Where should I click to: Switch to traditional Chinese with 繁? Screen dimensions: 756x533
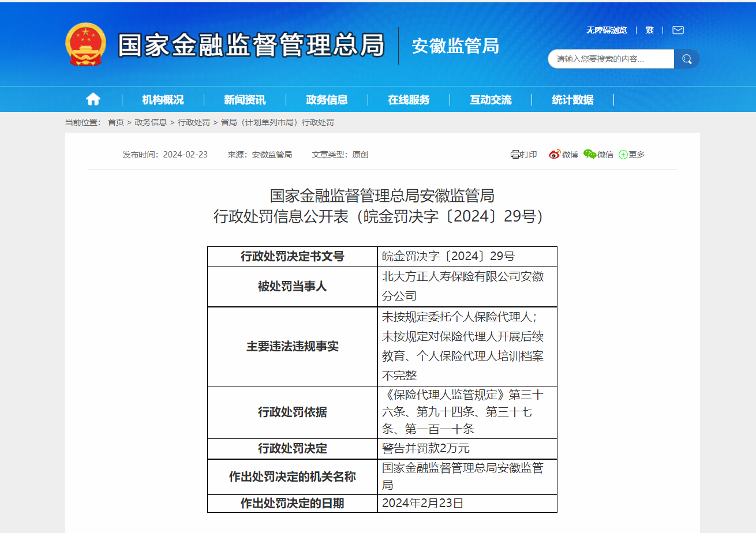click(649, 30)
